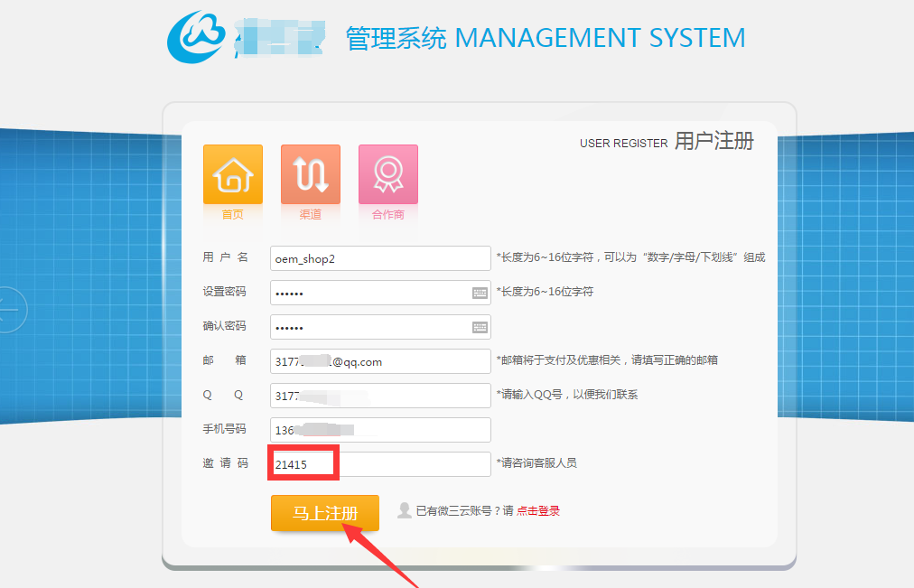Open virtual keyboard icon in 设置密码 field
This screenshot has height=588, width=914.
click(480, 294)
